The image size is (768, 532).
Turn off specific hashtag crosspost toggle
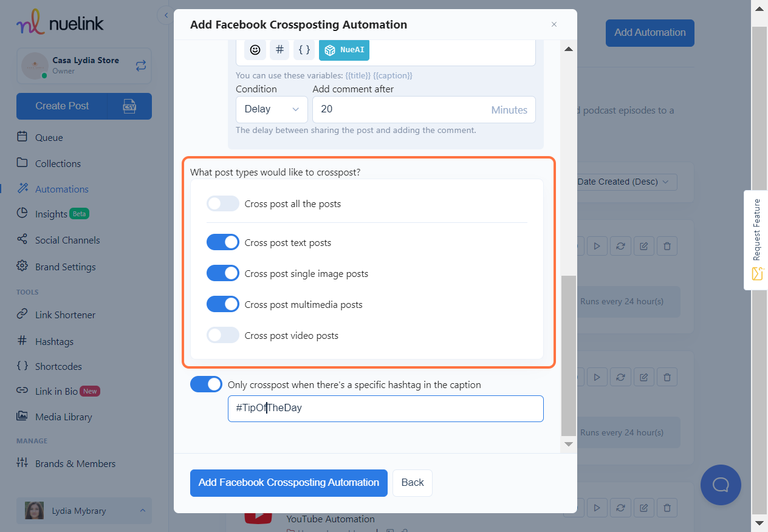pyautogui.click(x=207, y=384)
